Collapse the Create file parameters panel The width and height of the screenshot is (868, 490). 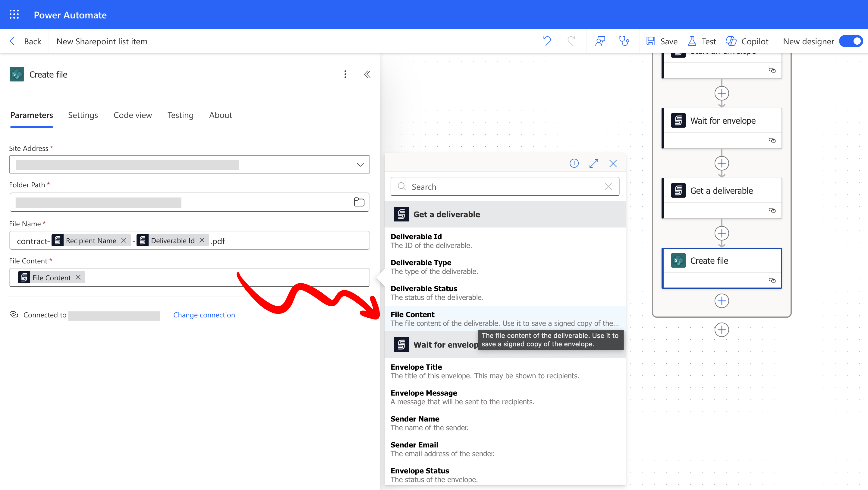[x=367, y=74]
